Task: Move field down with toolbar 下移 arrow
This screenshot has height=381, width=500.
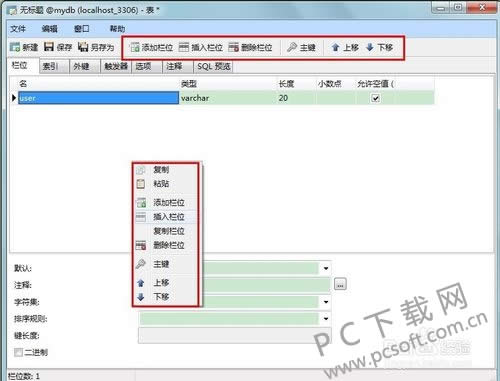Action: tap(370, 47)
